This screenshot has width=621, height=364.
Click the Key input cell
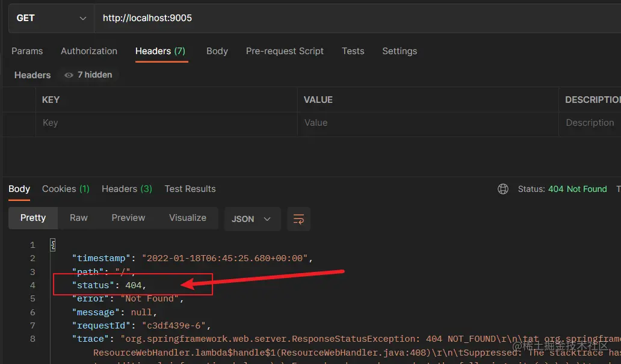click(x=166, y=125)
